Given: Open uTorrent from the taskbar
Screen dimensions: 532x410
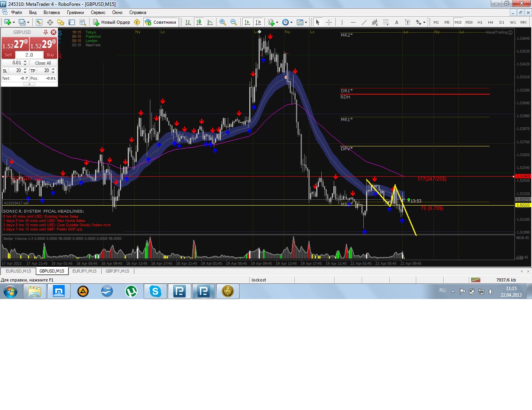Looking at the screenshot, I should tap(131, 291).
